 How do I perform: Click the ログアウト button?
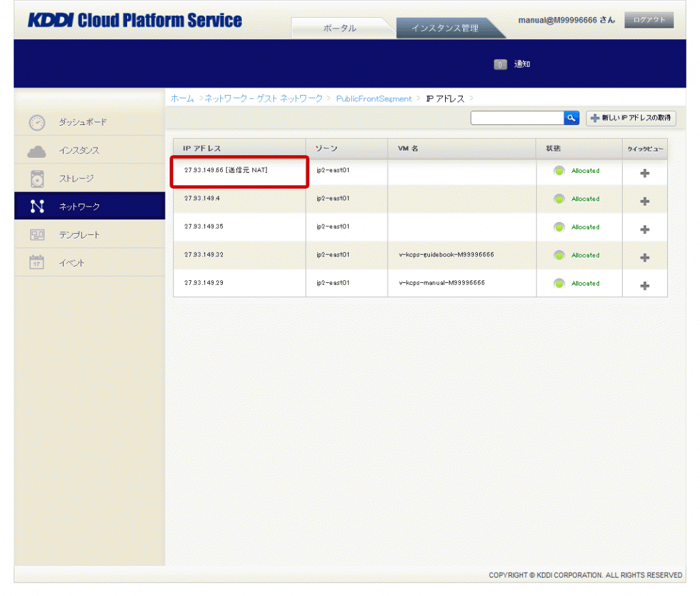pyautogui.click(x=649, y=20)
